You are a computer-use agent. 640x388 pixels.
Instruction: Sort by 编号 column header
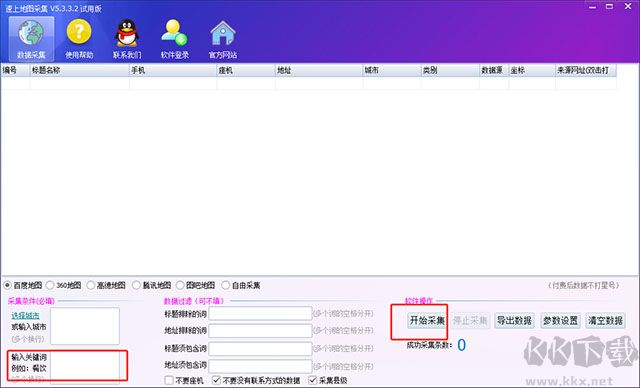coord(15,71)
